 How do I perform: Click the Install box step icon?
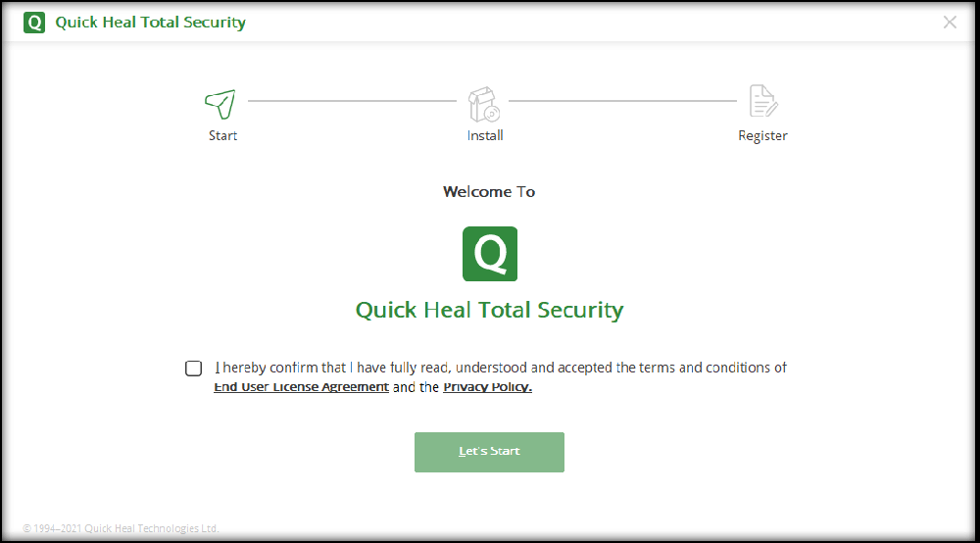483,102
